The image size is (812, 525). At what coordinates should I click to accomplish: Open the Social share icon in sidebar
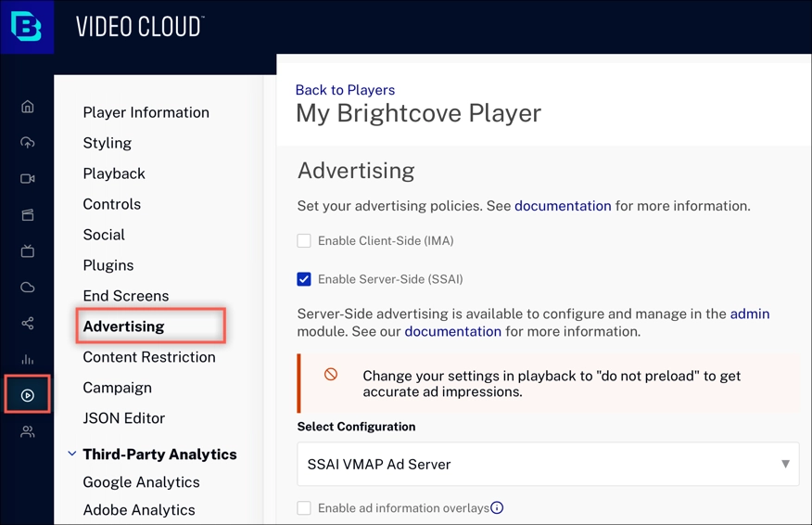tap(28, 324)
